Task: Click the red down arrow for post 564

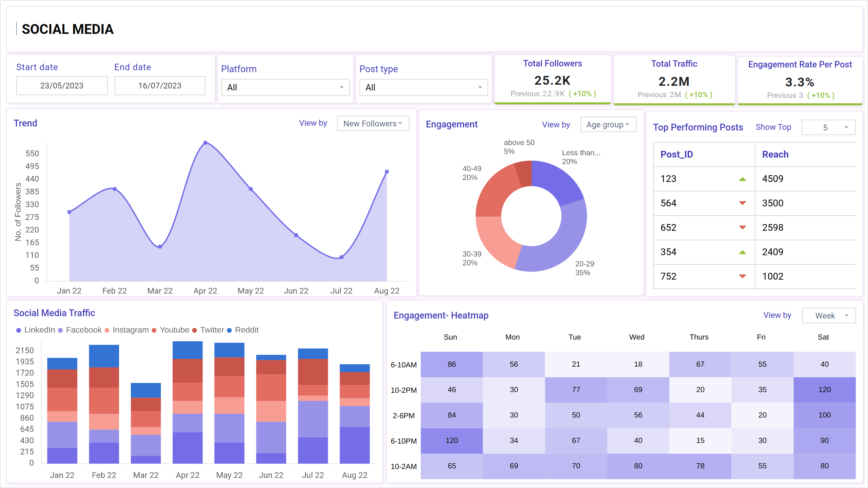Action: [x=742, y=203]
